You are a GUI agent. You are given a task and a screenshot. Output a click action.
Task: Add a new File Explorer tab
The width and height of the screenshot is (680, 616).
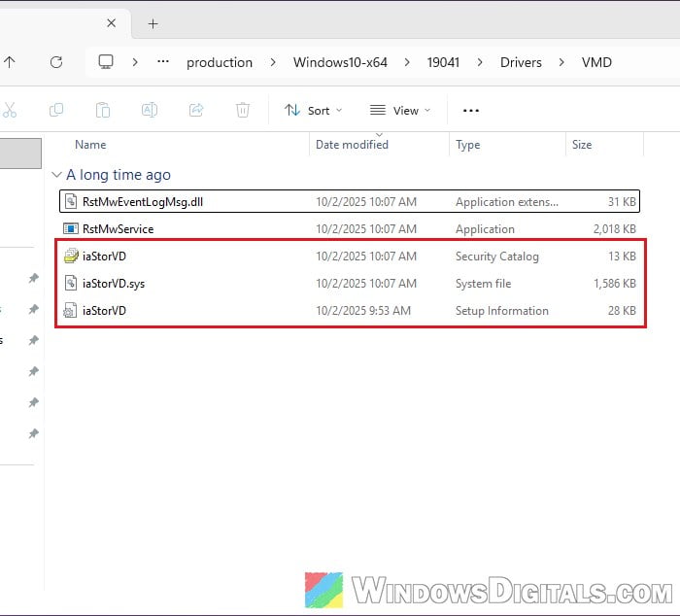[x=153, y=23]
